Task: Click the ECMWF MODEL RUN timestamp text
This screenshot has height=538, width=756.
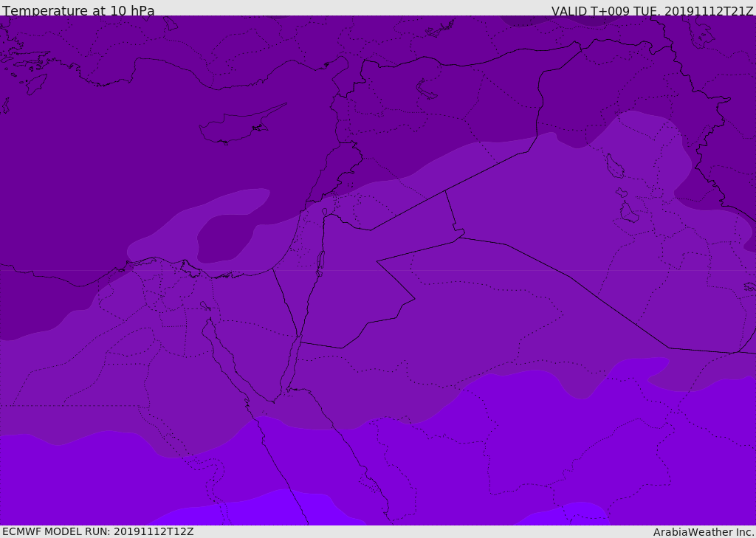Action: [x=97, y=531]
